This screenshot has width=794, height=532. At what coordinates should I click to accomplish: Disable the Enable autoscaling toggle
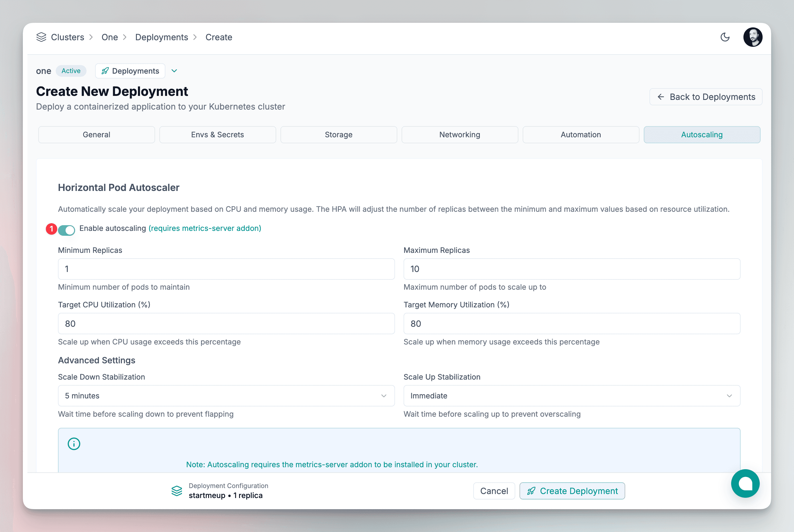[x=66, y=230]
